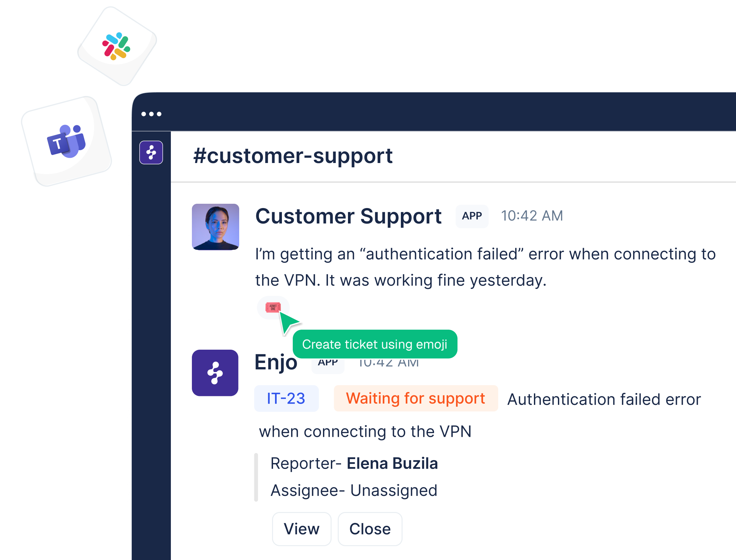Click the Close ticket button
This screenshot has width=736, height=560.
point(370,529)
